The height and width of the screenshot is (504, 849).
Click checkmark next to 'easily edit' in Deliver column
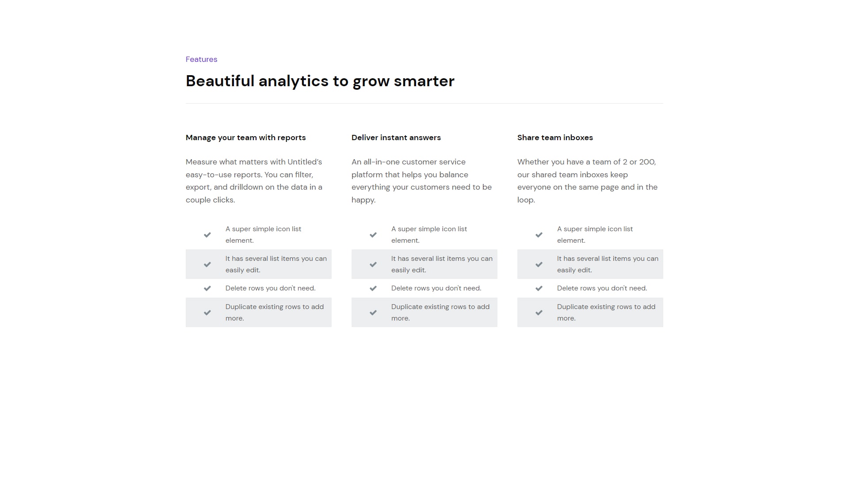tap(373, 264)
